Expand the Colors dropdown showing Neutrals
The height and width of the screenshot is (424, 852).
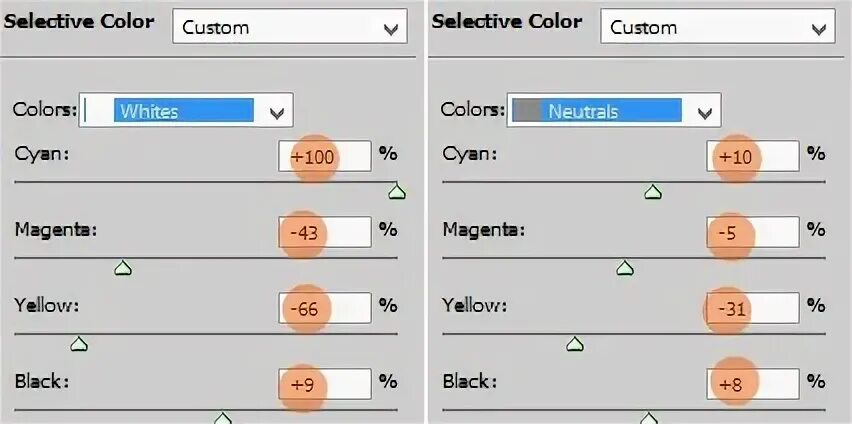point(614,110)
